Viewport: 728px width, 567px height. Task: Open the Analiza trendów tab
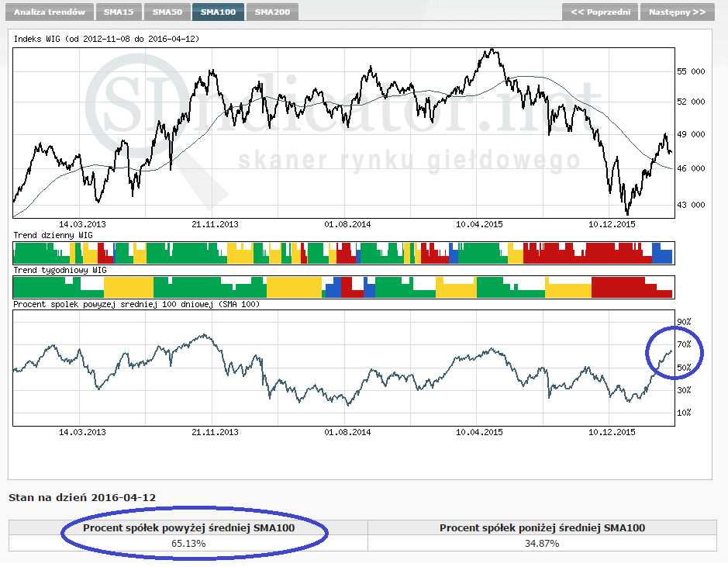click(48, 12)
